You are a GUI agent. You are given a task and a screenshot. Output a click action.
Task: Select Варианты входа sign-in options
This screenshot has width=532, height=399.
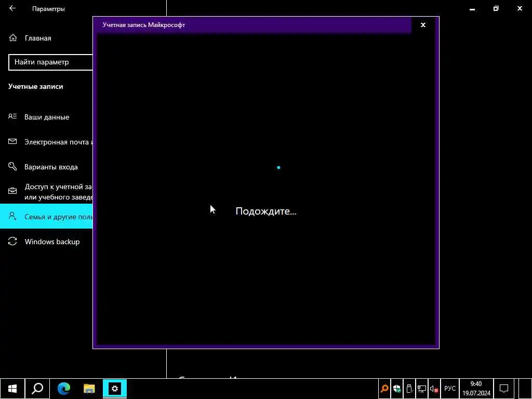click(46, 167)
